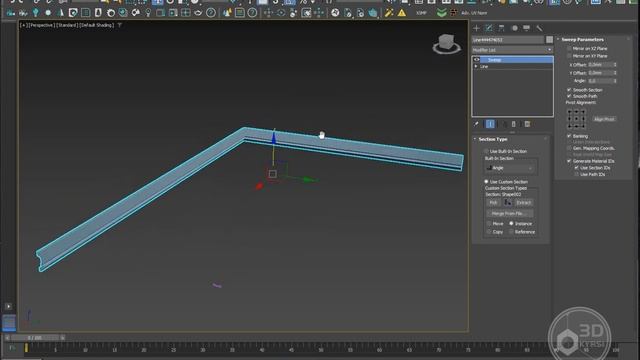Image resolution: width=640 pixels, height=360 pixels.
Task: Open the Utilities tab in command panel
Action: [539, 28]
